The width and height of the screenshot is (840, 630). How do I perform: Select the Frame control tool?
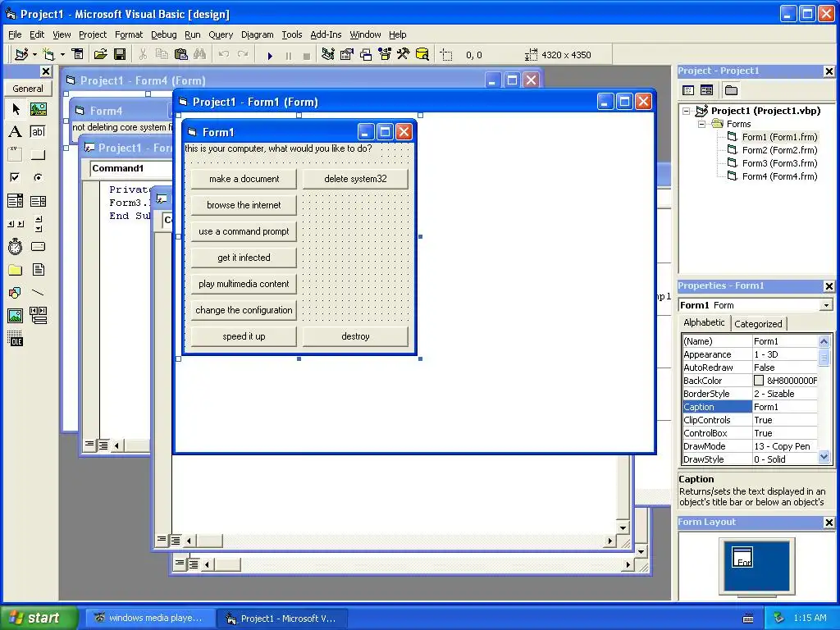tap(16, 155)
